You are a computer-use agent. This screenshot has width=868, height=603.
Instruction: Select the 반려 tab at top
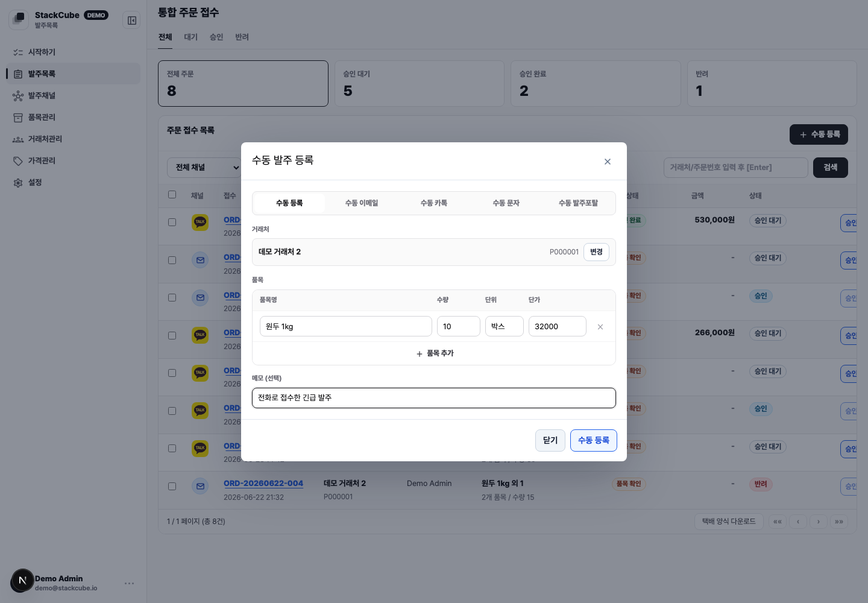tap(242, 37)
